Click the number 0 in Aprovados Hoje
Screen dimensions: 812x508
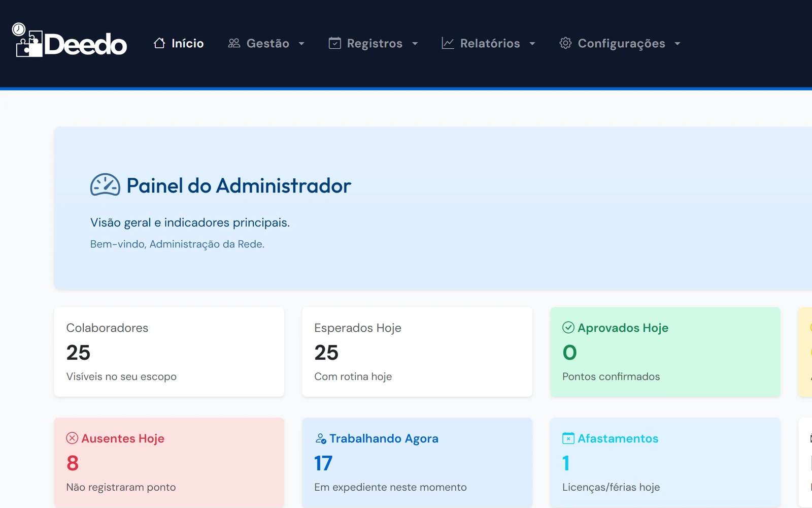569,352
